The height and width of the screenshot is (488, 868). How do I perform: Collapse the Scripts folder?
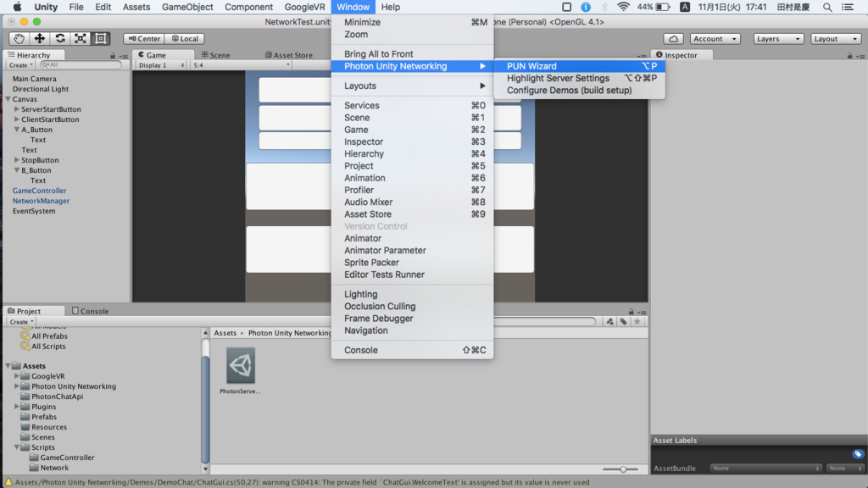pos(17,447)
